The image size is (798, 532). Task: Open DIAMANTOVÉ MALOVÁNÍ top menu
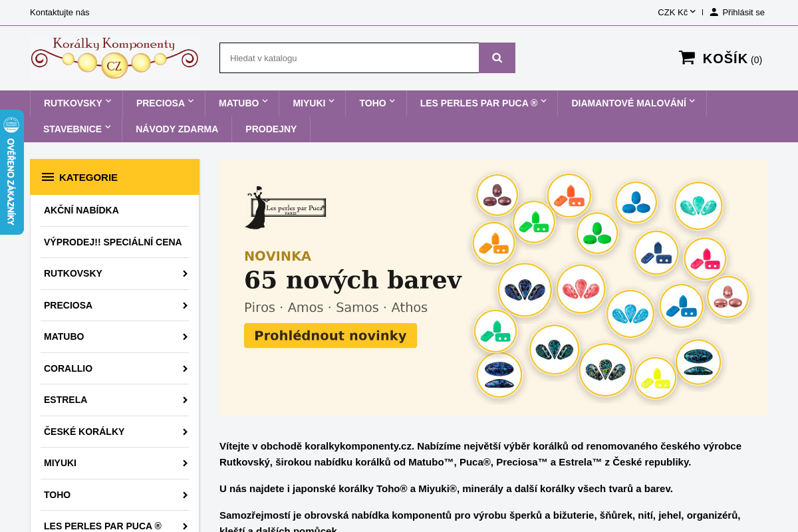tap(632, 103)
